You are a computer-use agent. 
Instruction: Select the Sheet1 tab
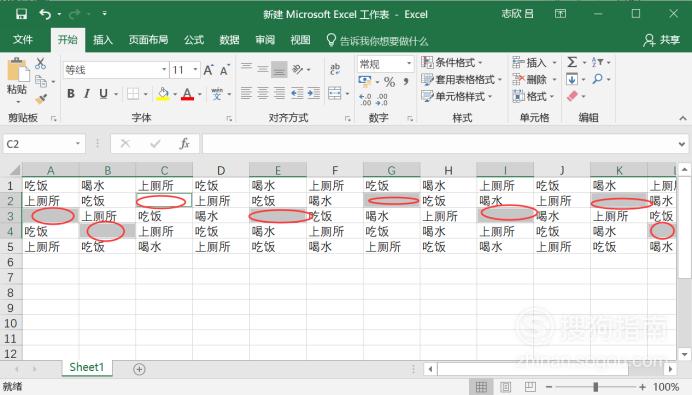[86, 368]
